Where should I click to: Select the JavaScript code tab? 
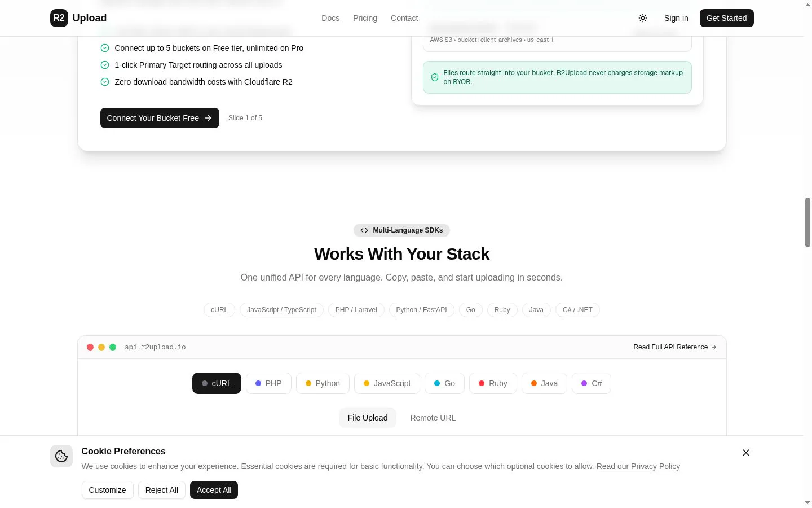point(387,383)
